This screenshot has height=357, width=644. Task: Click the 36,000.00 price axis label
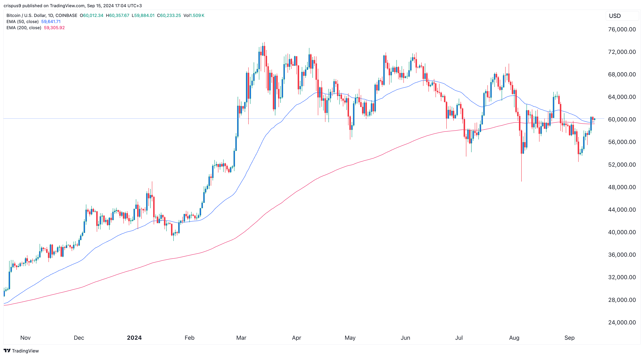point(622,255)
